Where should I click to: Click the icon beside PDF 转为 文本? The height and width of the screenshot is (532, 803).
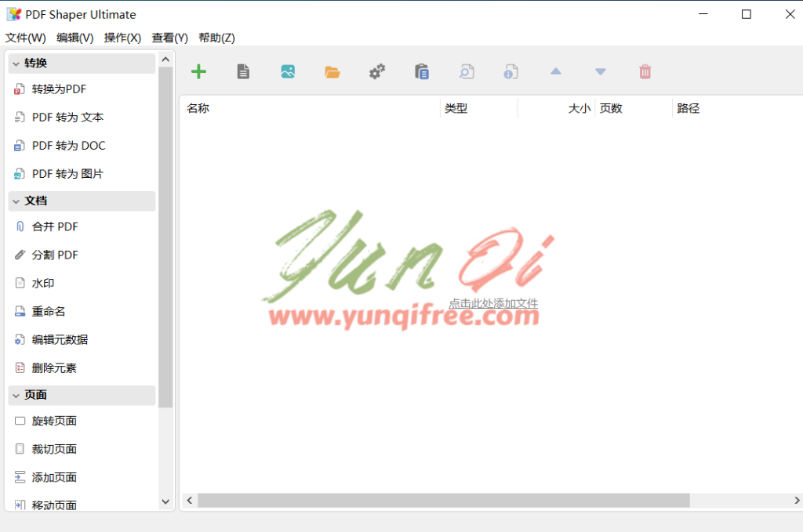point(20,118)
